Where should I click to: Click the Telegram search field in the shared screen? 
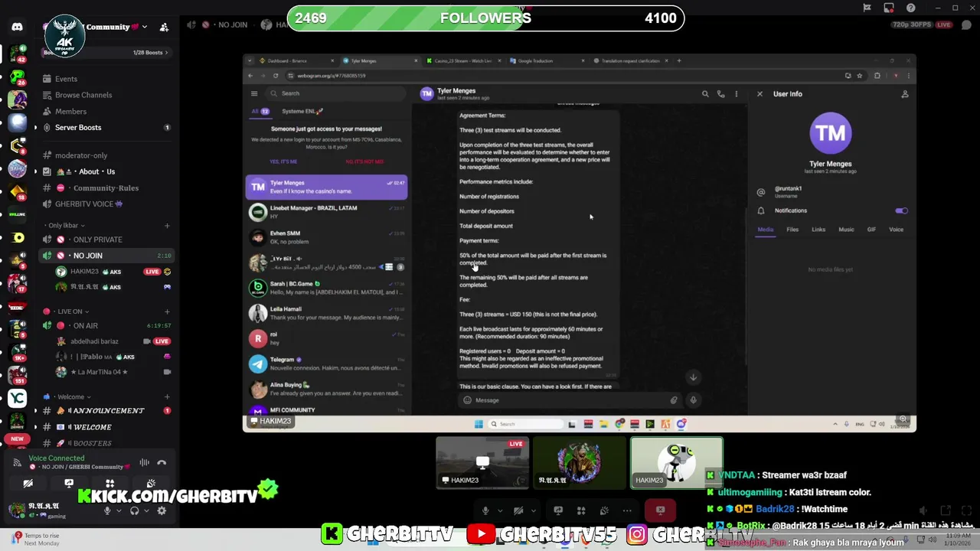point(335,93)
